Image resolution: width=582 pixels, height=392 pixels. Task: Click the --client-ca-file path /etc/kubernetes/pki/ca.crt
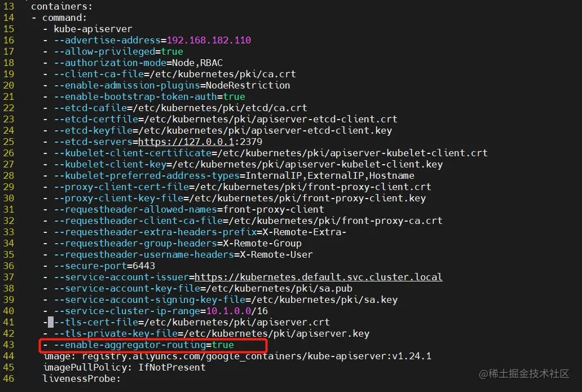tap(223, 74)
